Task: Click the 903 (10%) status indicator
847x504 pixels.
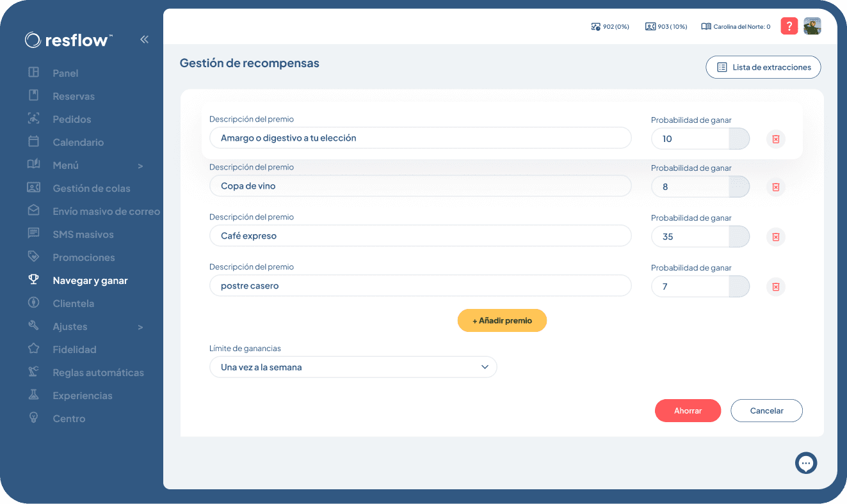Action: tap(666, 27)
